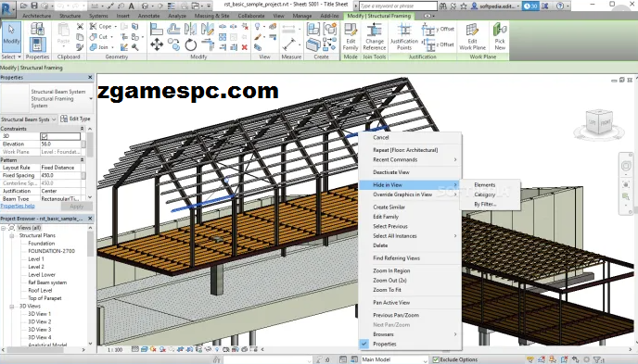The width and height of the screenshot is (638, 364).
Task: Click the z Offset justification icon
Action: coord(438,44)
